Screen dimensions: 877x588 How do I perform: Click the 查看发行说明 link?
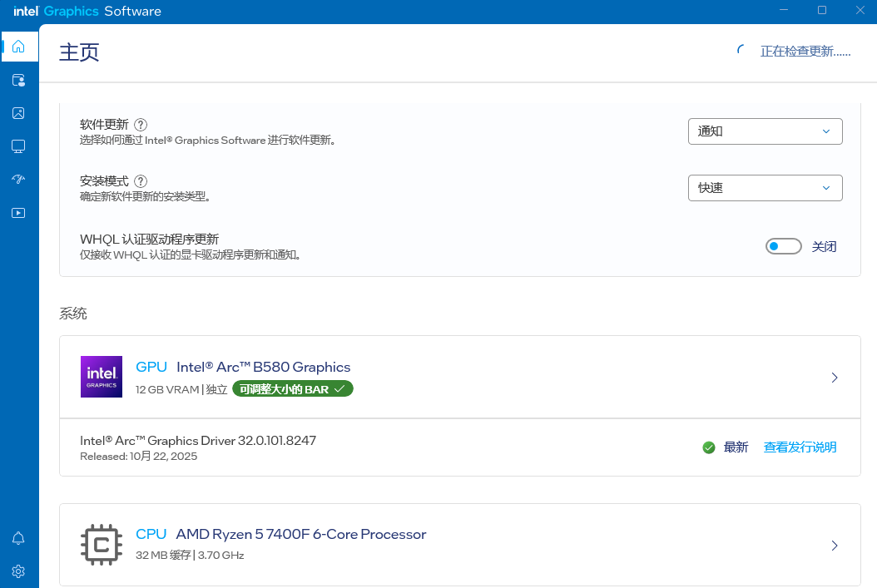[800, 447]
